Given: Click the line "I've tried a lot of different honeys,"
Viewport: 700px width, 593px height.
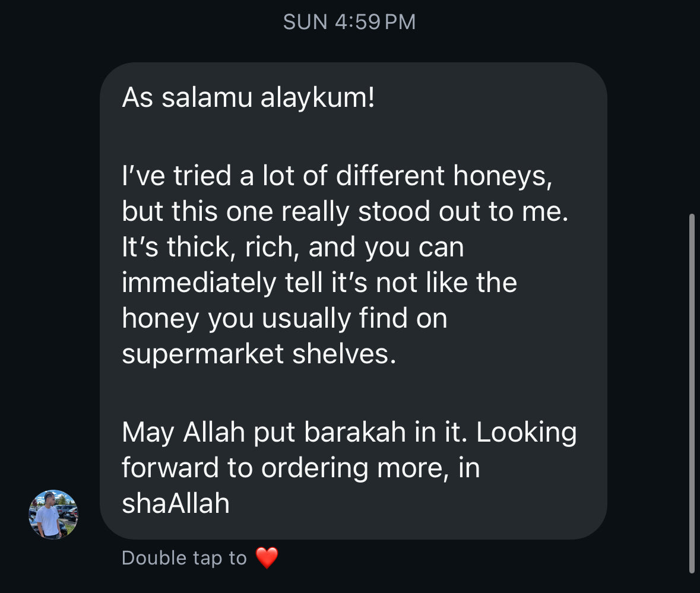Looking at the screenshot, I should [337, 175].
